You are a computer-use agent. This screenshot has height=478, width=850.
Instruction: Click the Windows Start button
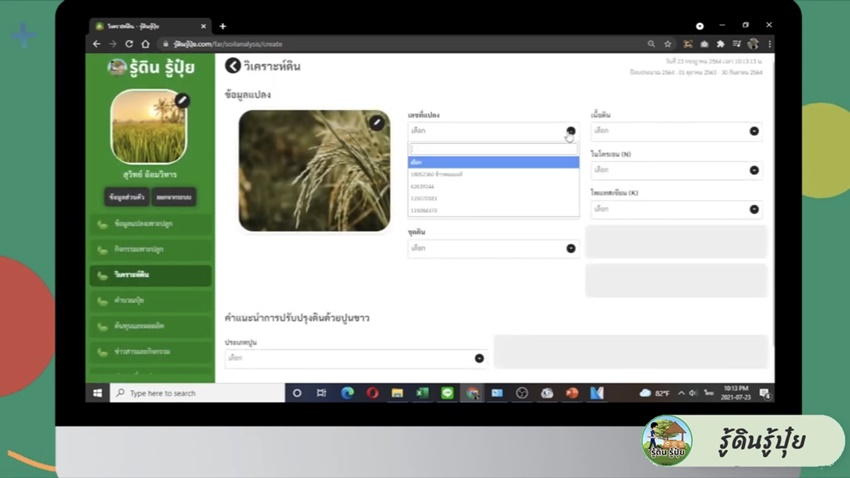[98, 393]
